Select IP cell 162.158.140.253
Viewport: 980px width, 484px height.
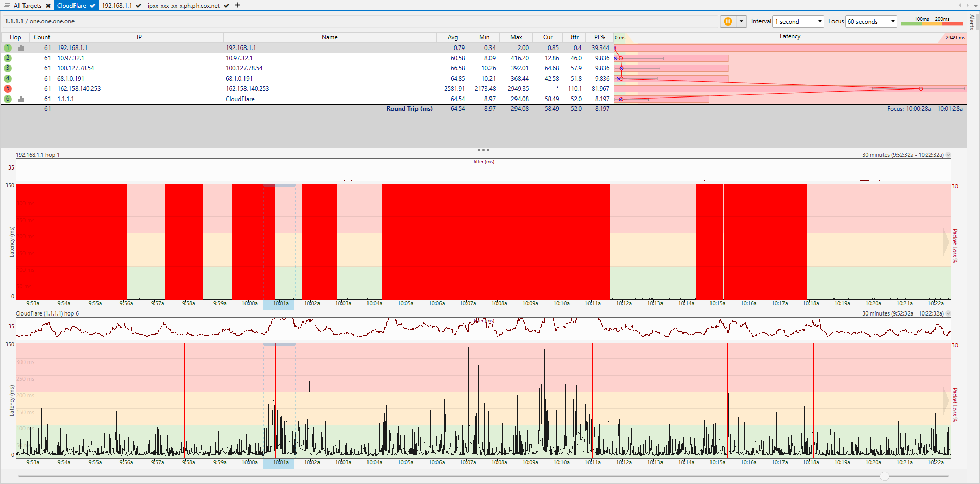79,89
